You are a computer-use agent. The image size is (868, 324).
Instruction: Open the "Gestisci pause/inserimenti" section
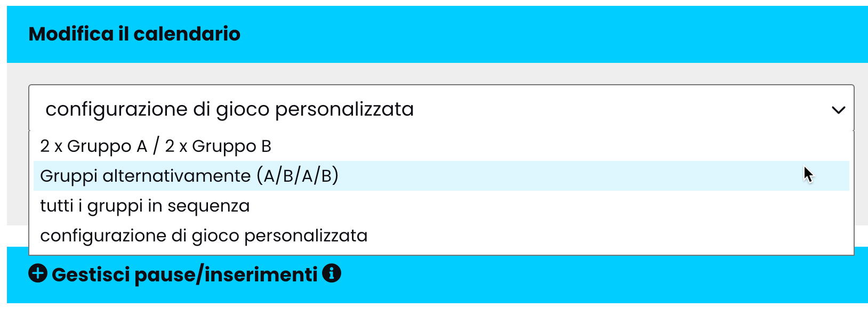click(x=184, y=274)
